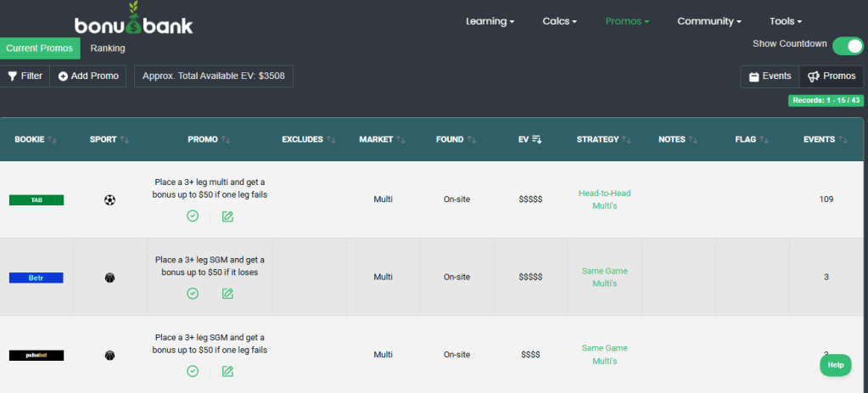Edit the TAB multi promo

pyautogui.click(x=227, y=216)
